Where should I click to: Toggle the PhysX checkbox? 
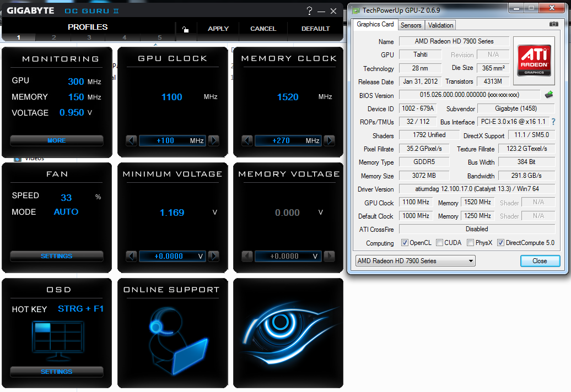(471, 243)
